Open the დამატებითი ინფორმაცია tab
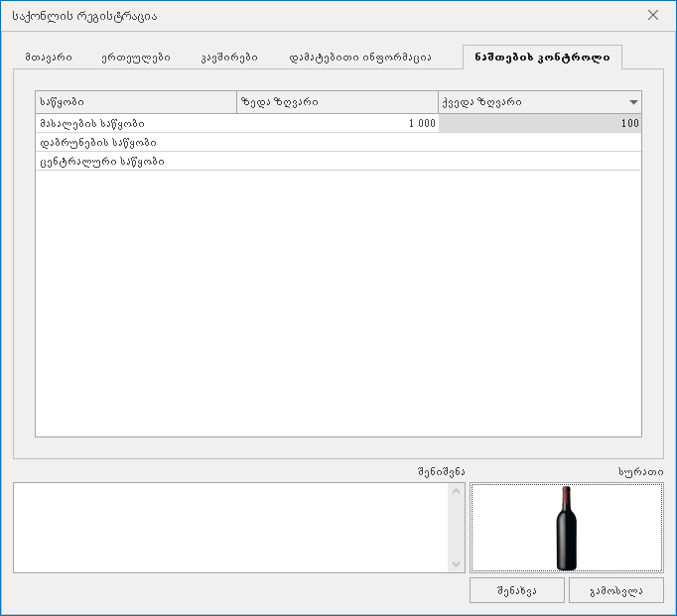Screen dimensions: 677x616 (x=360, y=58)
